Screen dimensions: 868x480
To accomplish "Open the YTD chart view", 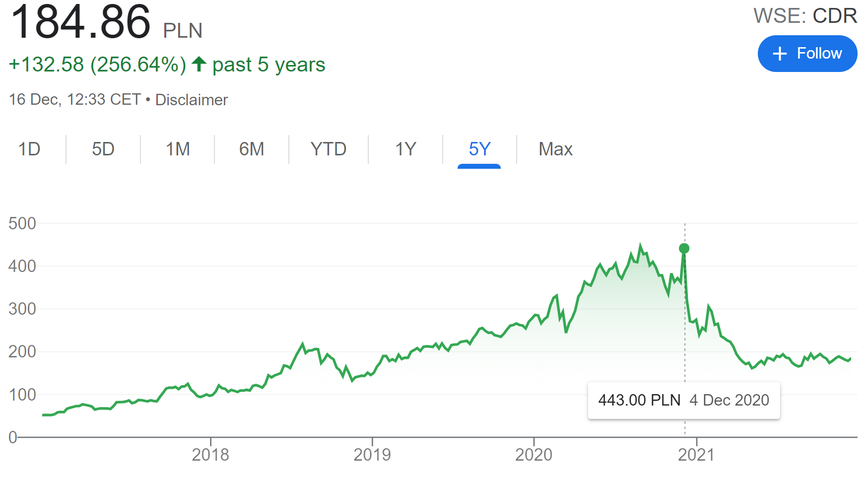I will (x=329, y=149).
